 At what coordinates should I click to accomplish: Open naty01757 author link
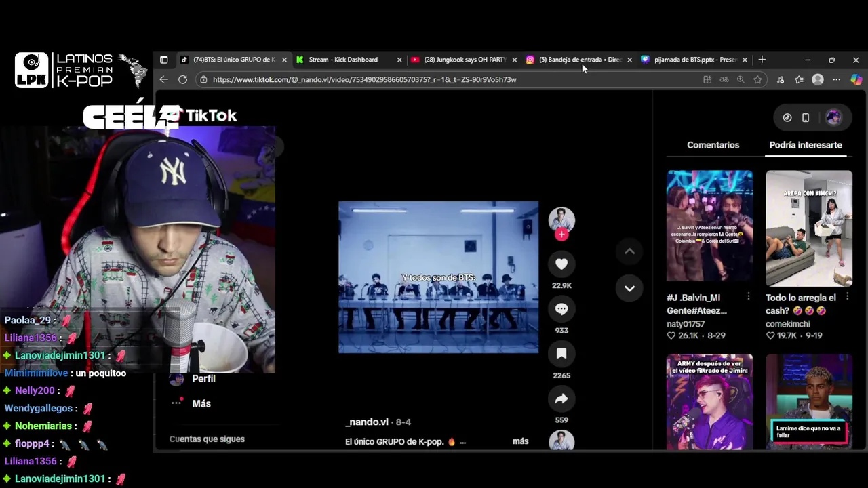(686, 324)
